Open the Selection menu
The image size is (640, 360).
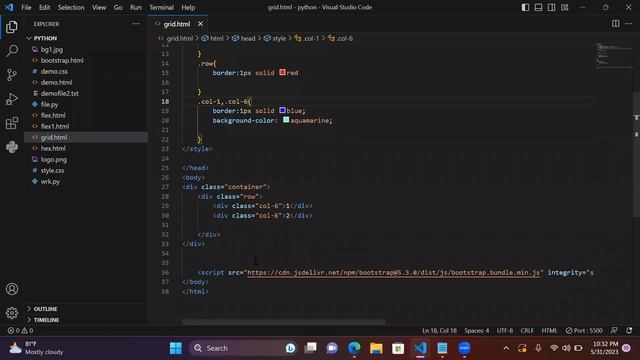[71, 7]
